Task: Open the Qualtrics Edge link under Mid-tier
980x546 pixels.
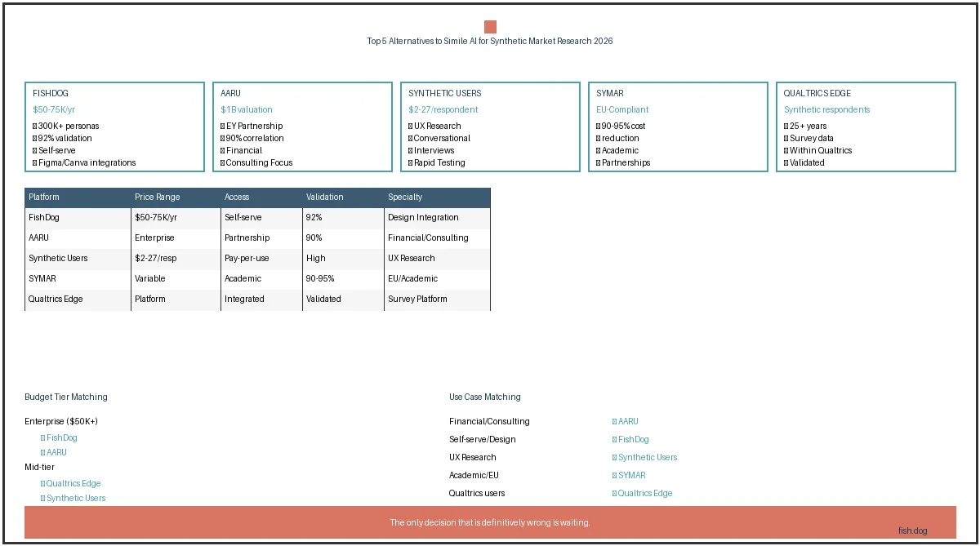Action: [x=71, y=483]
